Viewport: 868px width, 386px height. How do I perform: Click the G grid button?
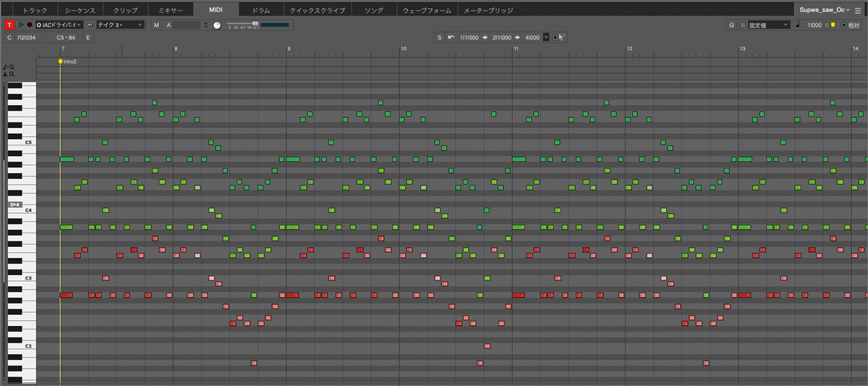(x=731, y=25)
